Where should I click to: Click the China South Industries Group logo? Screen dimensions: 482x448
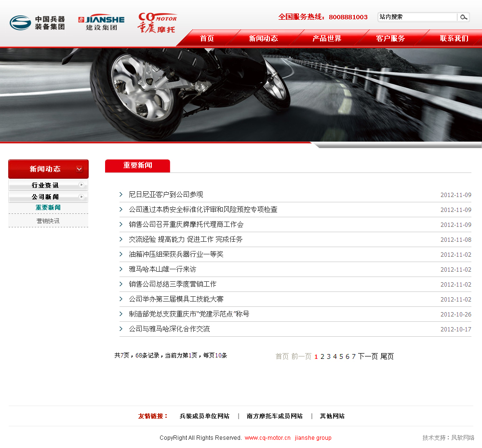coord(37,23)
